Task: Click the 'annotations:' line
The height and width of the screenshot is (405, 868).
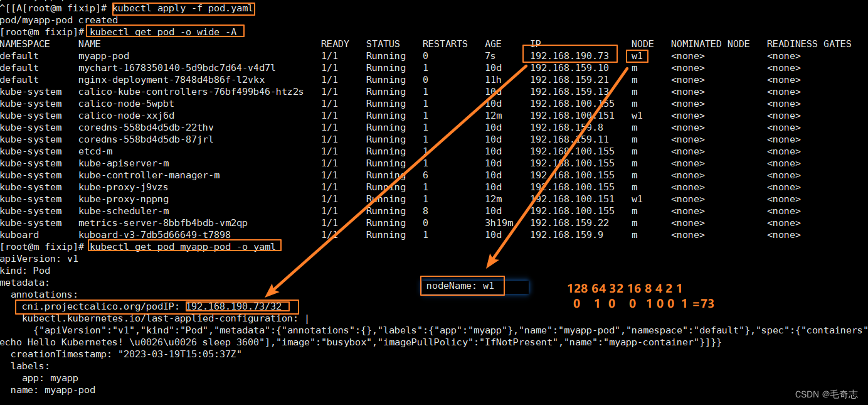Action: click(x=45, y=294)
